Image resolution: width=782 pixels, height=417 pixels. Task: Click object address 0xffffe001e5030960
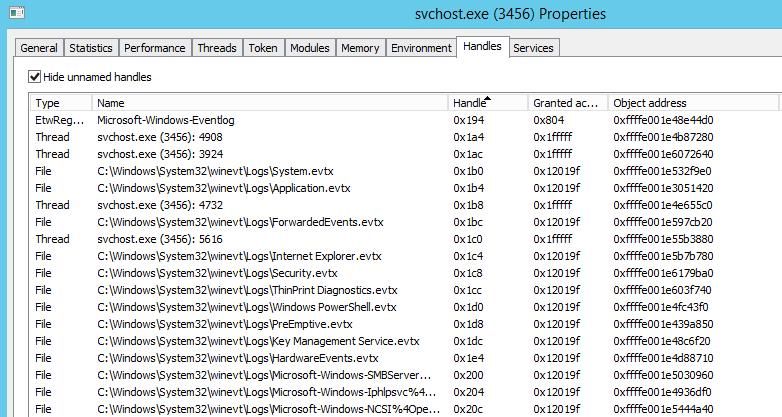click(x=663, y=375)
